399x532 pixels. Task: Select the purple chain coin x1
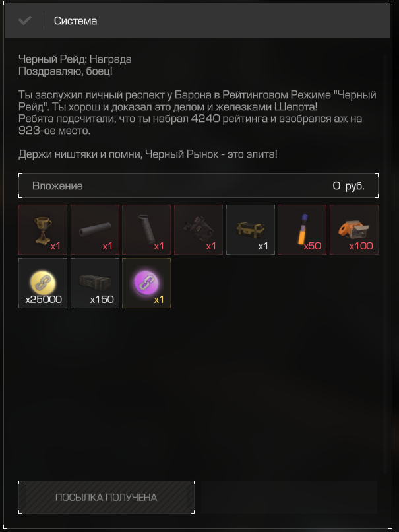click(146, 283)
